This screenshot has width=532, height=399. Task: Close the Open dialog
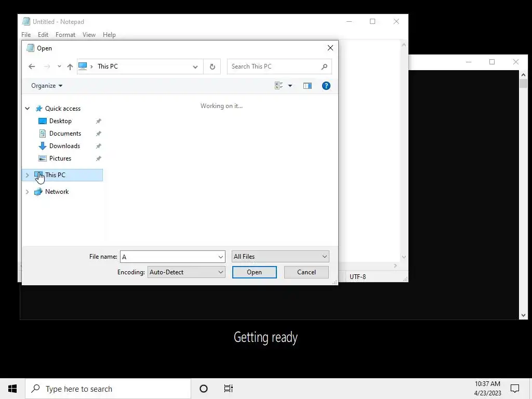[x=330, y=48]
